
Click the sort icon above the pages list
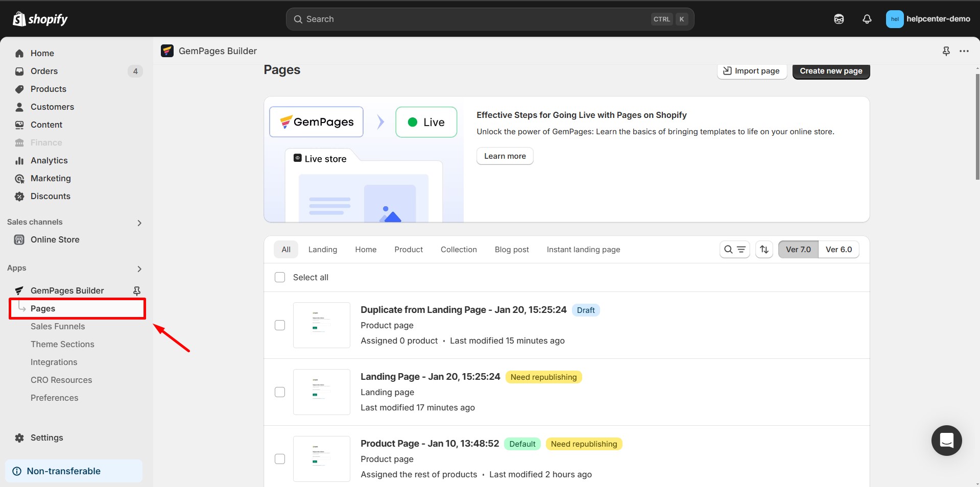click(x=763, y=250)
